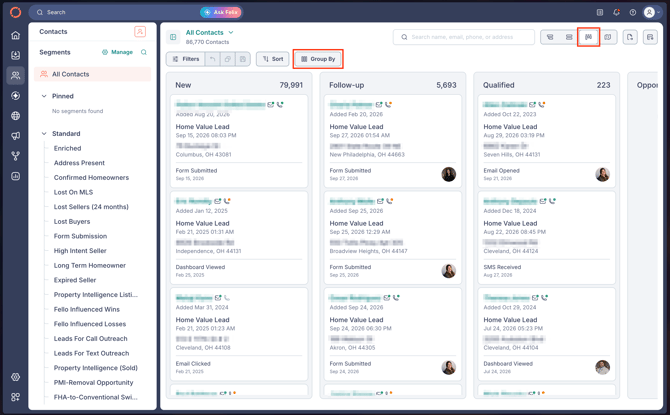Open the All Contacts dropdown chevron
Viewport: 670px width, 415px height.
pyautogui.click(x=231, y=32)
